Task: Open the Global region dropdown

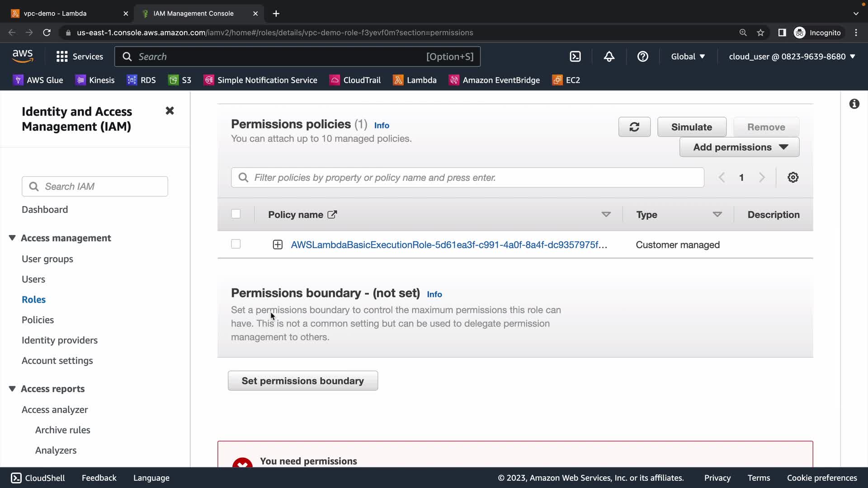Action: tap(688, 56)
